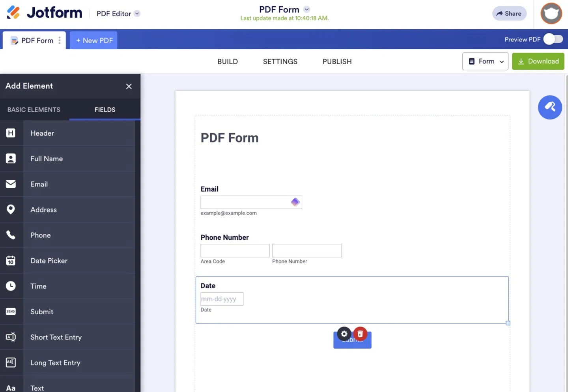Click the purple diamond icon in Email field
This screenshot has height=392, width=568.
295,202
